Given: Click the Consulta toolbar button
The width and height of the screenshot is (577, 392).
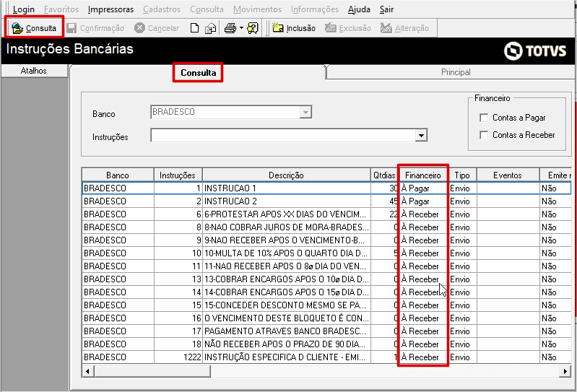Looking at the screenshot, I should (x=34, y=28).
